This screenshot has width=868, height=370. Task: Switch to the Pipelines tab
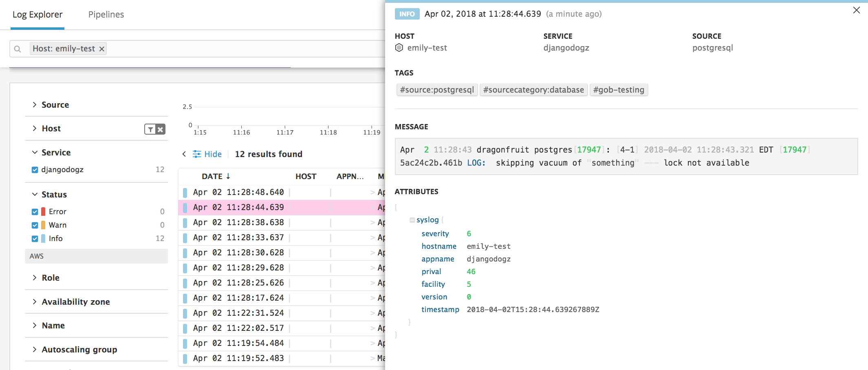106,14
